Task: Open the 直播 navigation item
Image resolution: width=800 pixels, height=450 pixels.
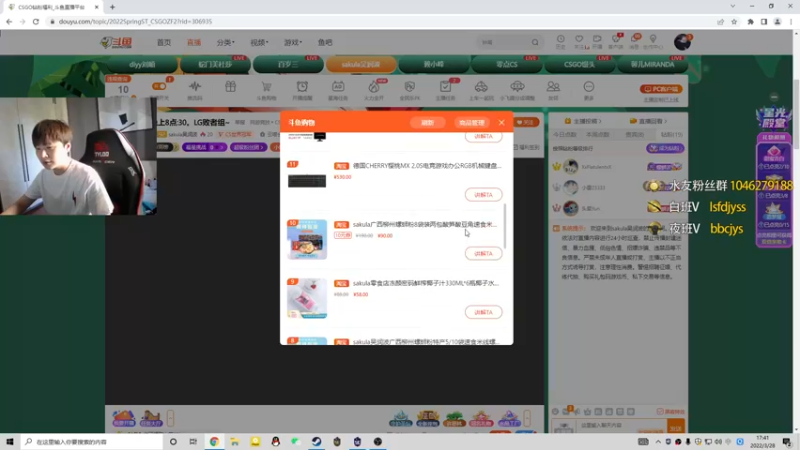Action: [x=194, y=42]
